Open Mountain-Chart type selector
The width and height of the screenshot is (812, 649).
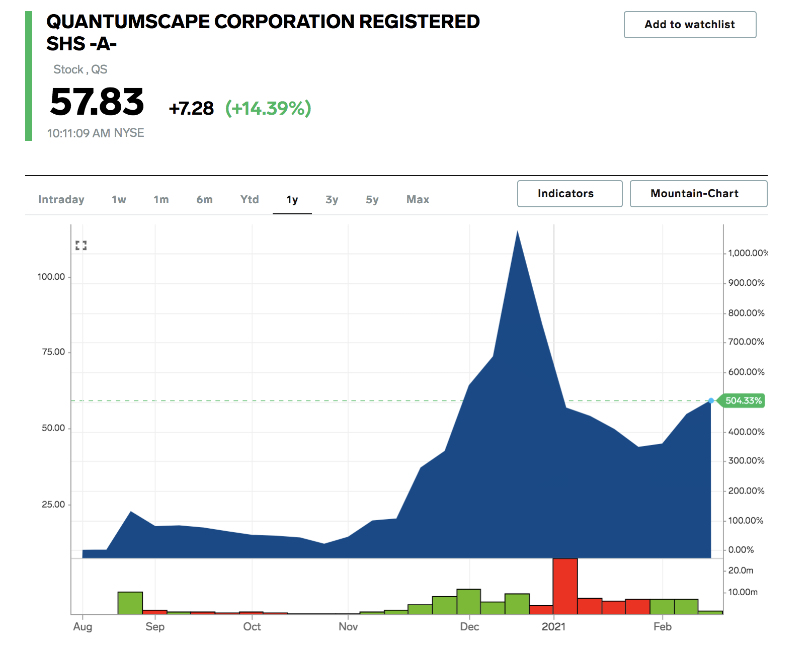698,194
